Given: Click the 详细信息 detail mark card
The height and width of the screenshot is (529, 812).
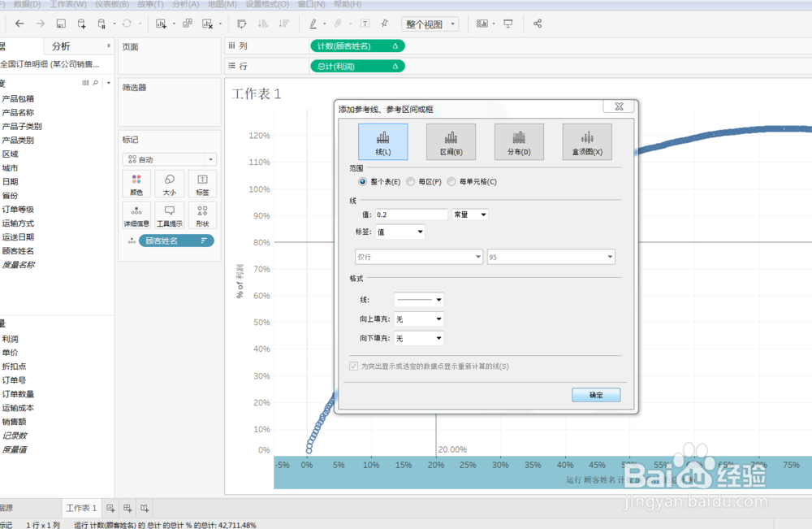Looking at the screenshot, I should [x=136, y=215].
